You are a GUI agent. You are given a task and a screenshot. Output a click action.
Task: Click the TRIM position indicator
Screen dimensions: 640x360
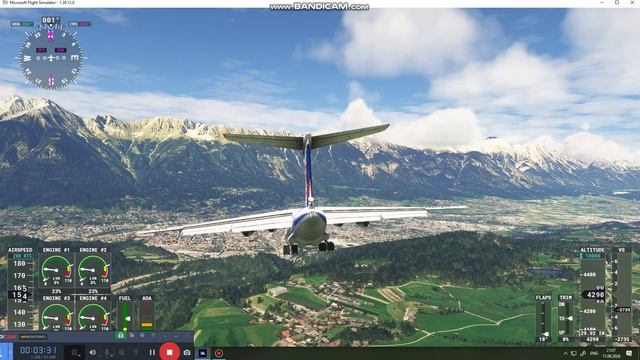click(x=566, y=318)
